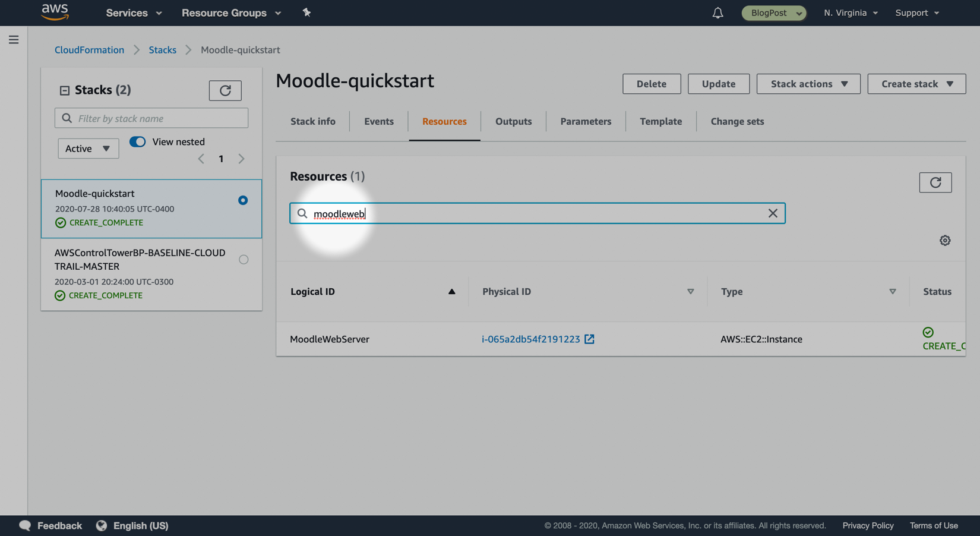Viewport: 980px width, 536px height.
Task: Open instance i-065a2db54f2191223 link
Action: (x=530, y=339)
